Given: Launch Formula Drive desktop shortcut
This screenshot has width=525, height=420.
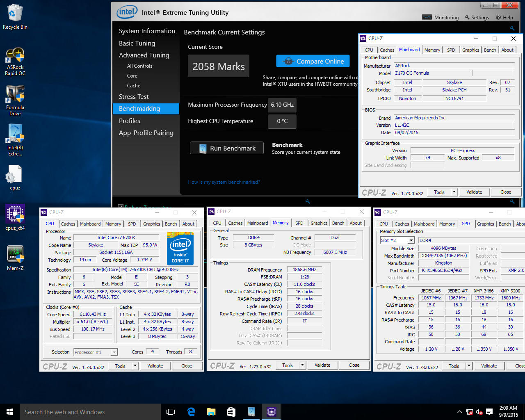Looking at the screenshot, I should tap(15, 101).
